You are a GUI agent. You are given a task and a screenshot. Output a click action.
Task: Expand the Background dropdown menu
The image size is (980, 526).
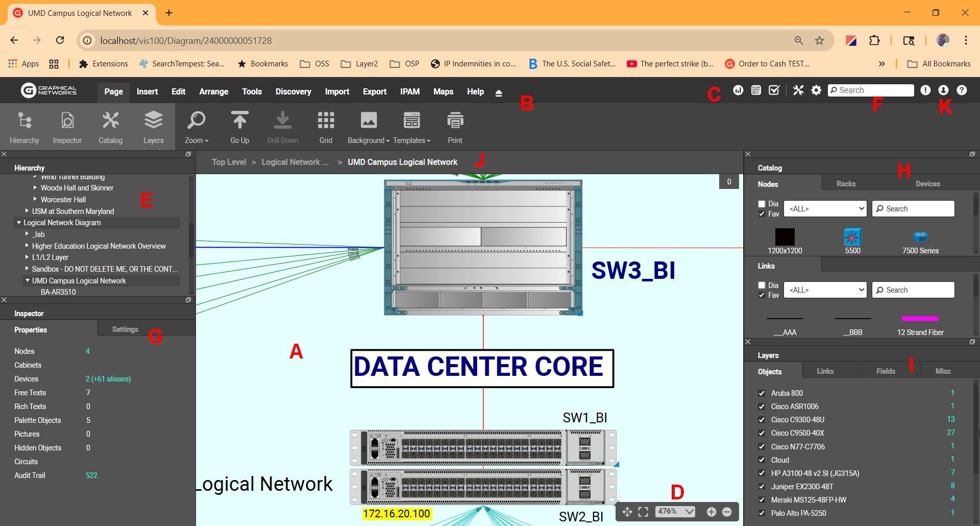pyautogui.click(x=369, y=140)
